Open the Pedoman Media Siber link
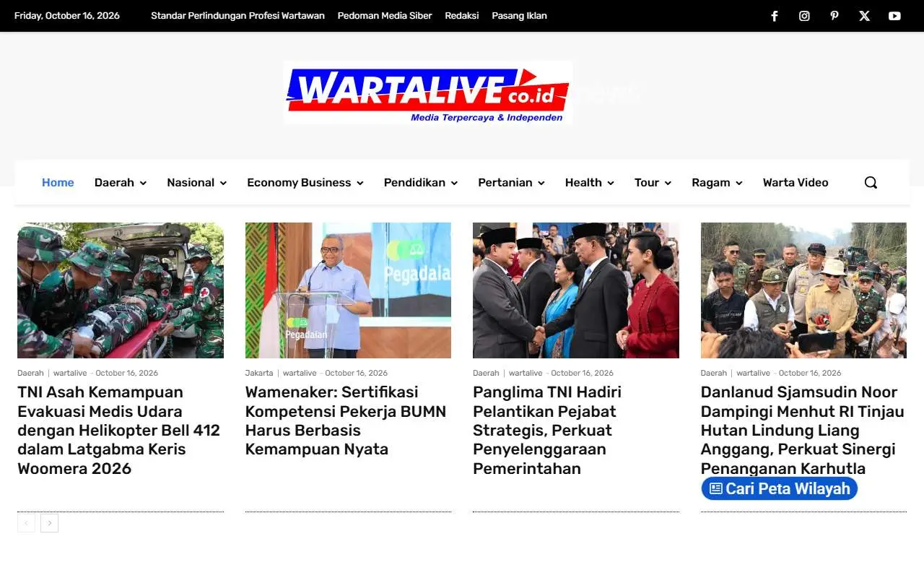The image size is (924, 578). tap(385, 16)
